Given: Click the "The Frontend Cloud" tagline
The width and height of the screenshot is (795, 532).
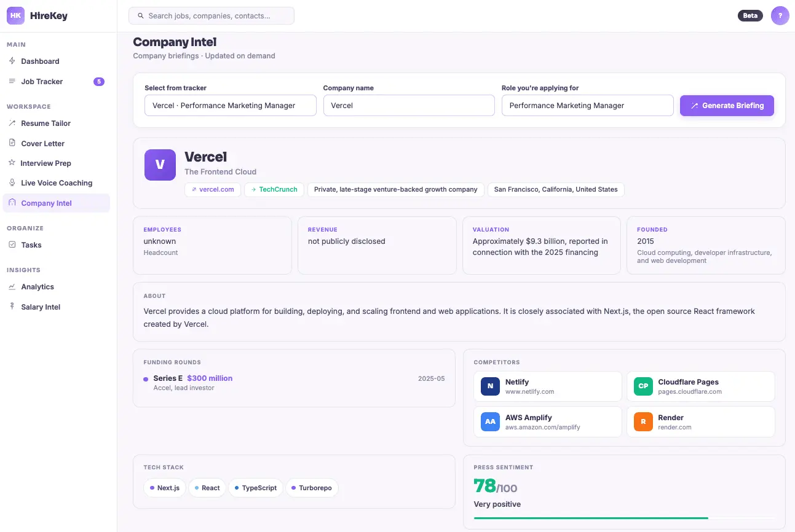Looking at the screenshot, I should click(220, 171).
